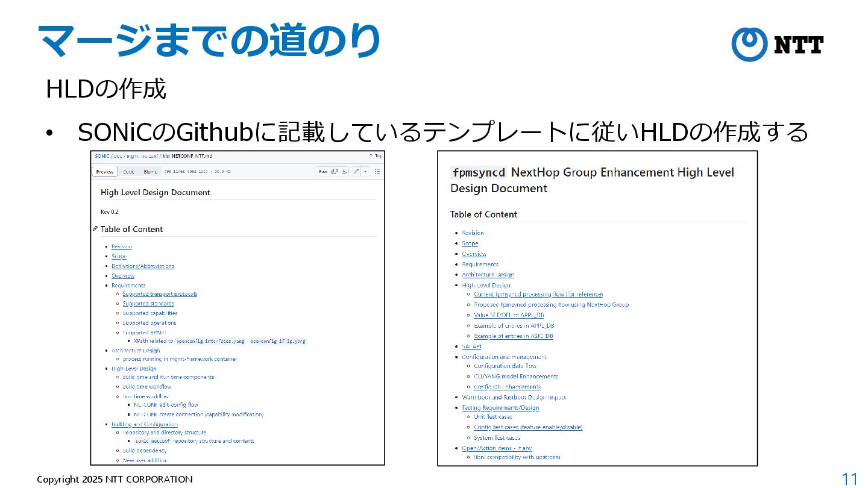Open Repository and directory structure entry
Image resolution: width=868 pixels, height=488 pixels.
[x=164, y=433]
